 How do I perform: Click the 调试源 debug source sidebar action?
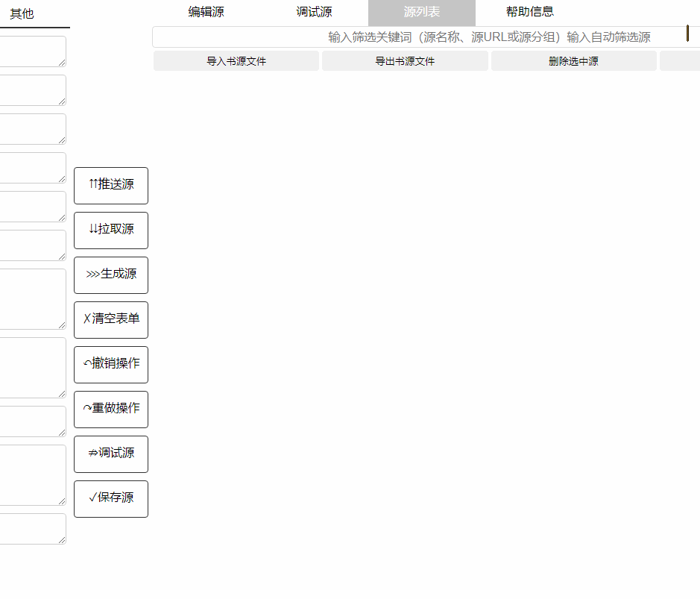[x=110, y=454]
